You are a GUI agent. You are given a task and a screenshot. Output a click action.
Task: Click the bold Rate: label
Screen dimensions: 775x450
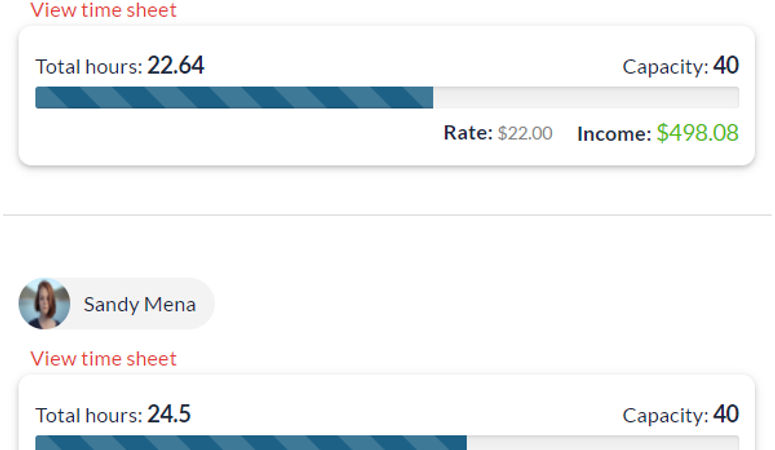[x=468, y=133]
